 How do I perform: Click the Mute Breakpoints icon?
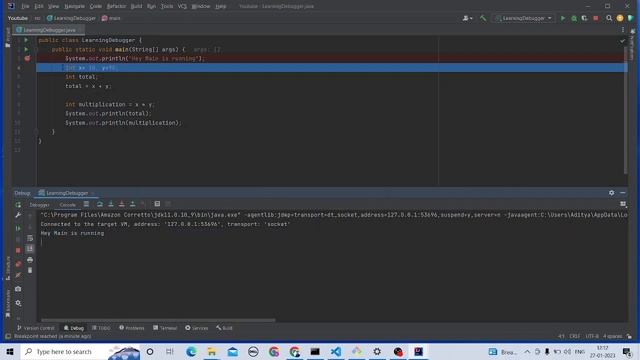pyautogui.click(x=18, y=275)
